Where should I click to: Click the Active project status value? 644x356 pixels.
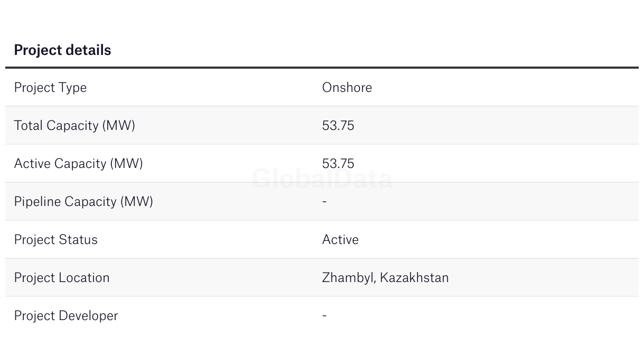340,239
